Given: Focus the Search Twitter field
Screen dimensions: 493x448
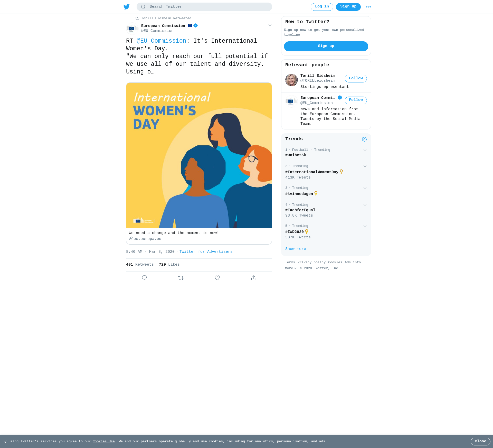Looking at the screenshot, I should (204, 7).
